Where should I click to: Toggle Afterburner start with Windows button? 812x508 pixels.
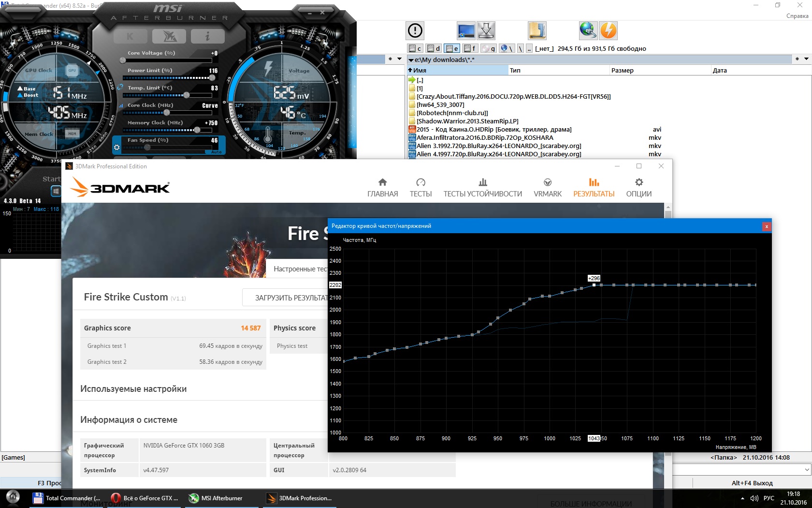pos(56,191)
